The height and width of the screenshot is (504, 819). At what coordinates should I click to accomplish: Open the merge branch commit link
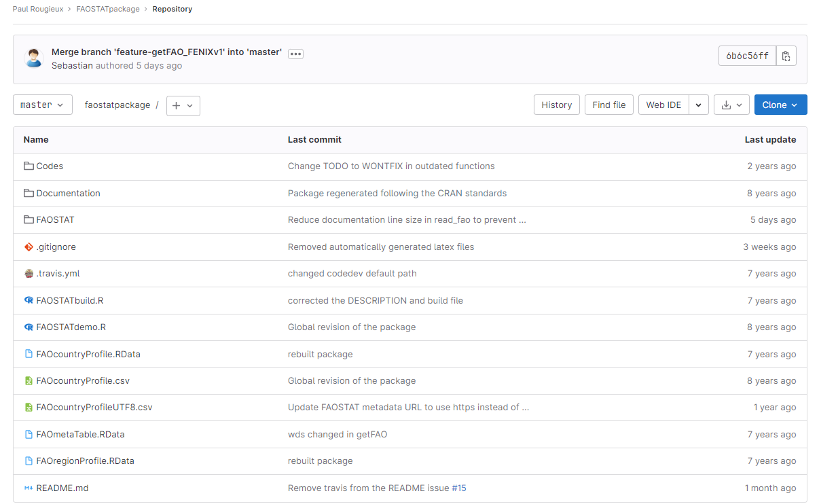pos(166,52)
